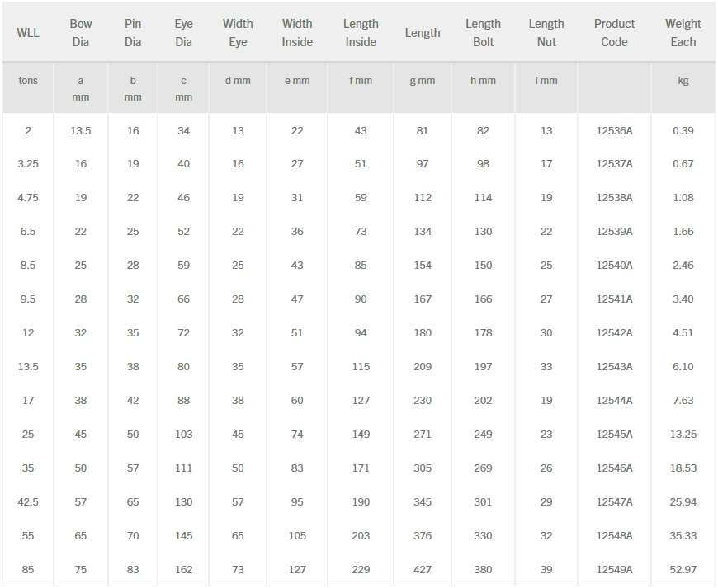Click length inside value 229
The height and width of the screenshot is (588, 718).
(x=361, y=570)
